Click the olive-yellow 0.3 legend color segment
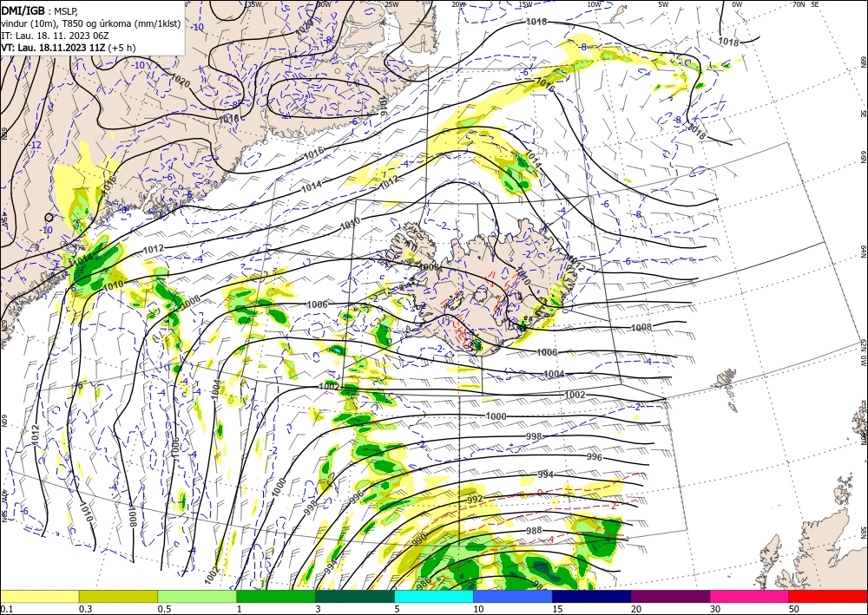The image size is (868, 615). tap(118, 596)
